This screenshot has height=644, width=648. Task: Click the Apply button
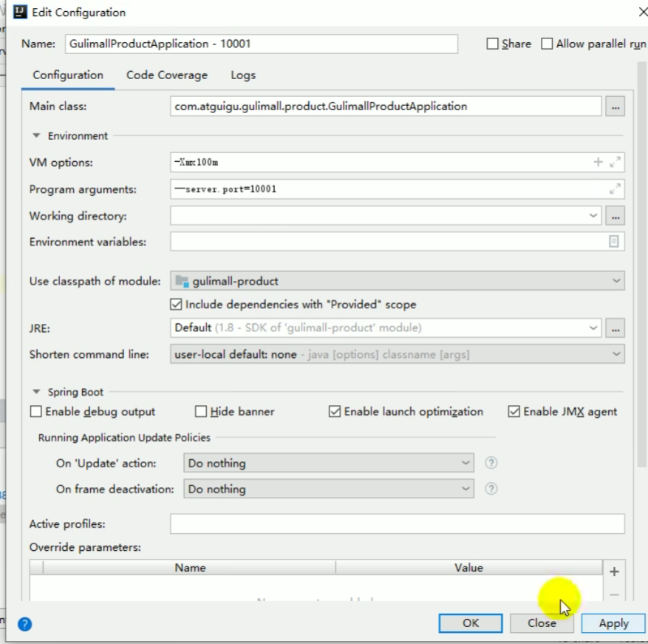coord(613,623)
